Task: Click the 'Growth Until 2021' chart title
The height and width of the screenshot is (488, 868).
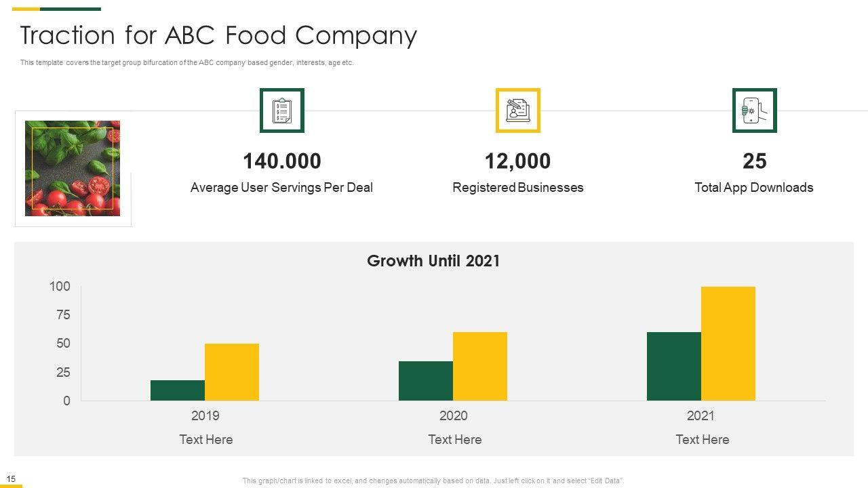Action: coord(433,261)
